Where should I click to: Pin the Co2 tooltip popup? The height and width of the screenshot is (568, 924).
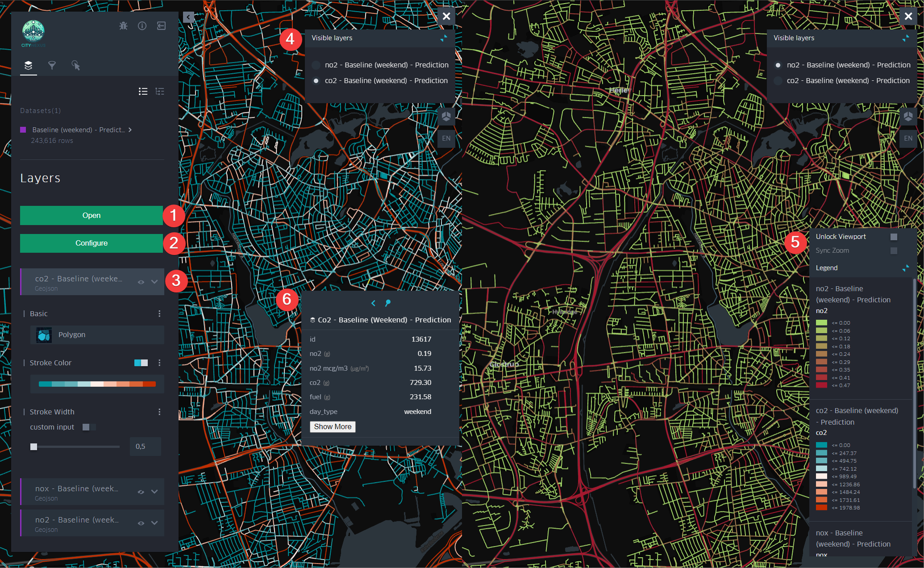(388, 303)
